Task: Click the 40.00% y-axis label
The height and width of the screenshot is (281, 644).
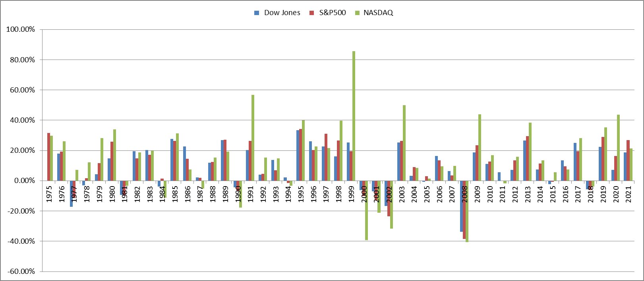Action: pos(22,120)
